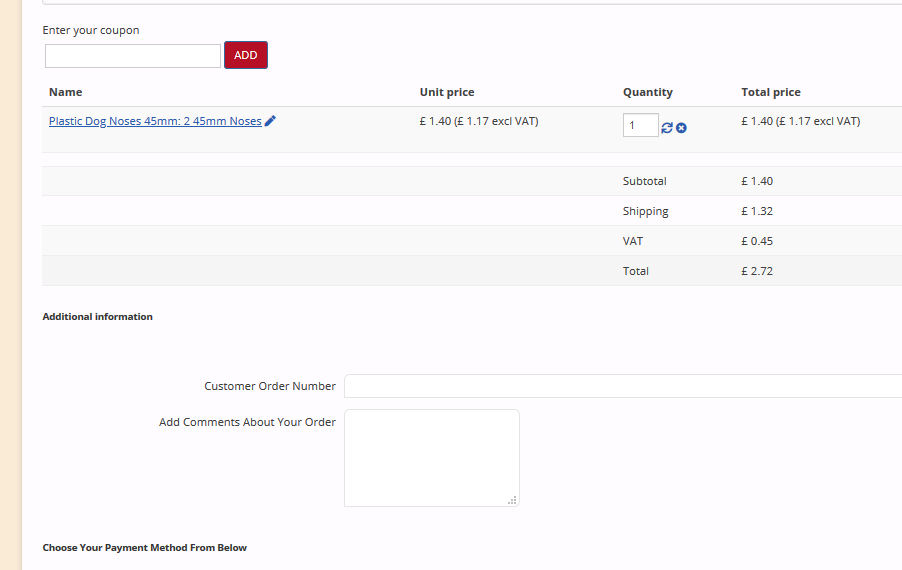The width and height of the screenshot is (902, 570).
Task: Remove the item with the X icon
Action: [x=681, y=127]
